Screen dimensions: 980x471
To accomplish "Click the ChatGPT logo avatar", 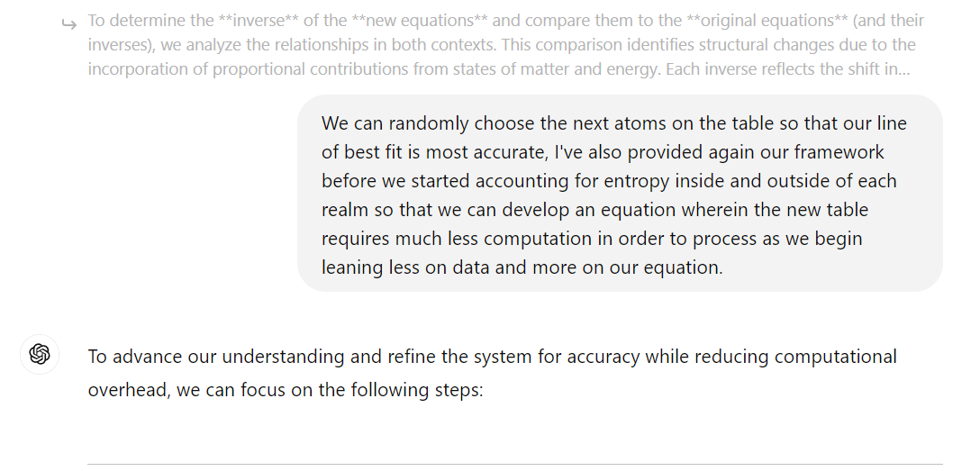I will tap(40, 354).
